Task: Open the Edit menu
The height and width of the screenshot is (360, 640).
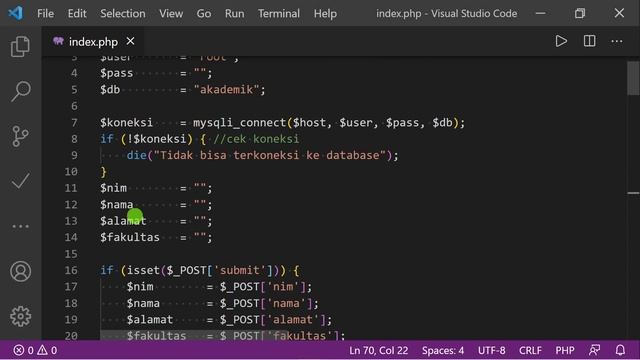Action: pos(77,13)
